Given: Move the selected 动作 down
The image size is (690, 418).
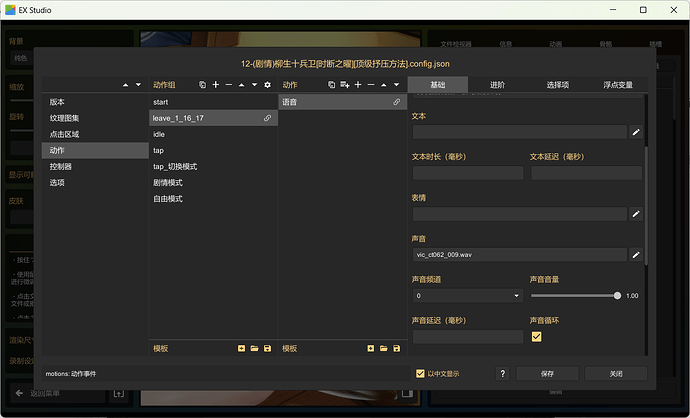Looking at the screenshot, I should pos(396,84).
